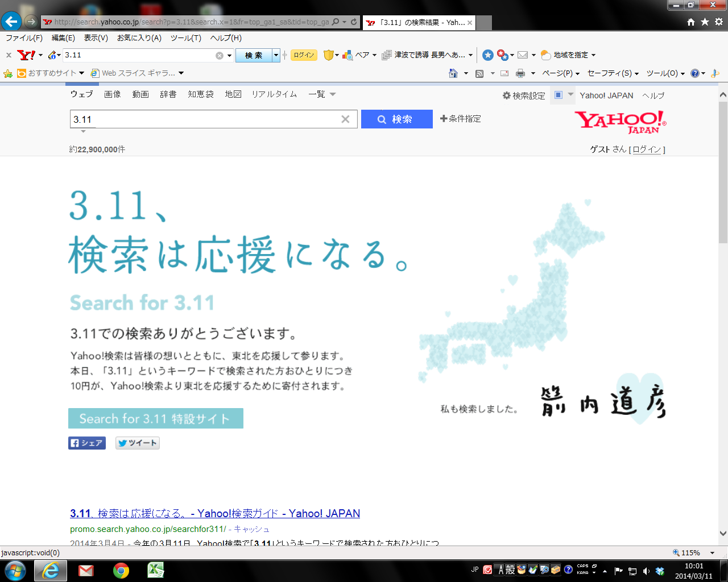The image size is (728, 582).
Task: Open the search history dropdown below the query box
Action: (x=82, y=131)
